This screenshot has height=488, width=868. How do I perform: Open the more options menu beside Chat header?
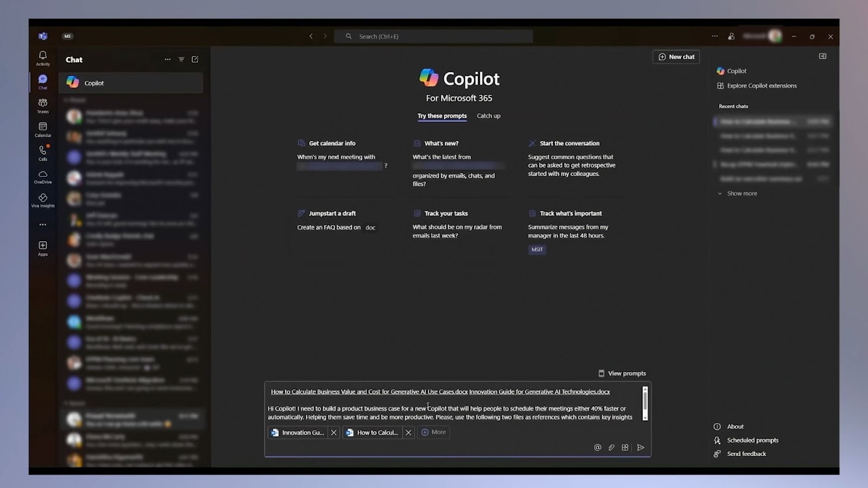pyautogui.click(x=168, y=59)
